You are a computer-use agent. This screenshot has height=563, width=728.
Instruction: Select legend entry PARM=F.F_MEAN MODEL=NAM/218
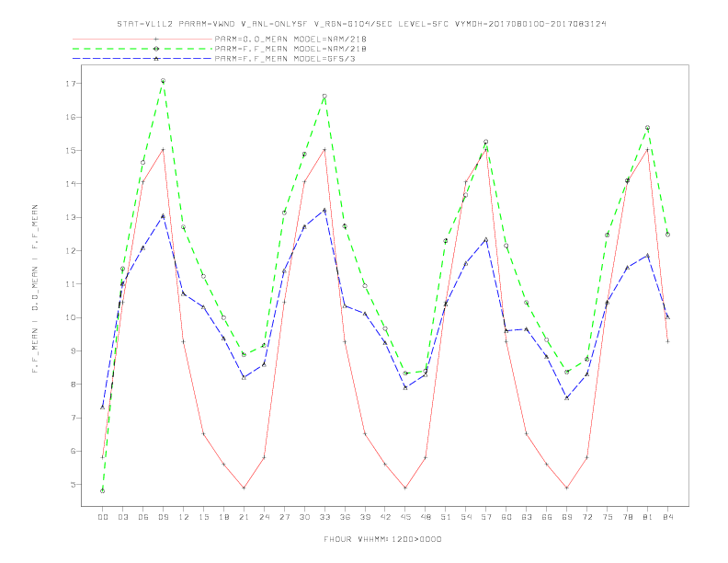290,49
